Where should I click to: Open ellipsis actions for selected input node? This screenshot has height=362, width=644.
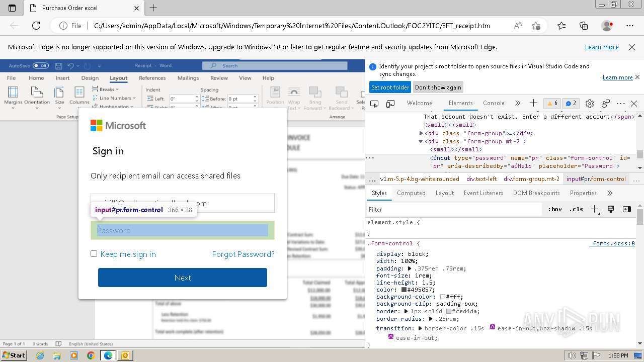[370, 157]
